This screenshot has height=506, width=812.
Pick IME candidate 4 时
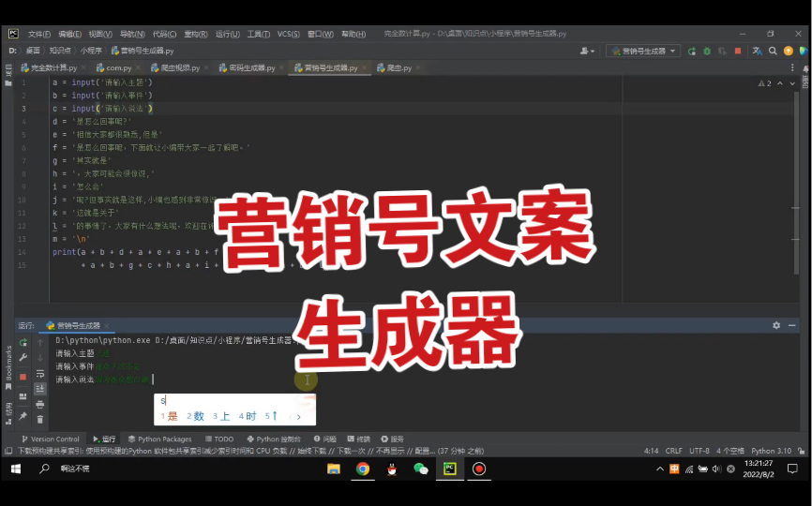pos(248,416)
